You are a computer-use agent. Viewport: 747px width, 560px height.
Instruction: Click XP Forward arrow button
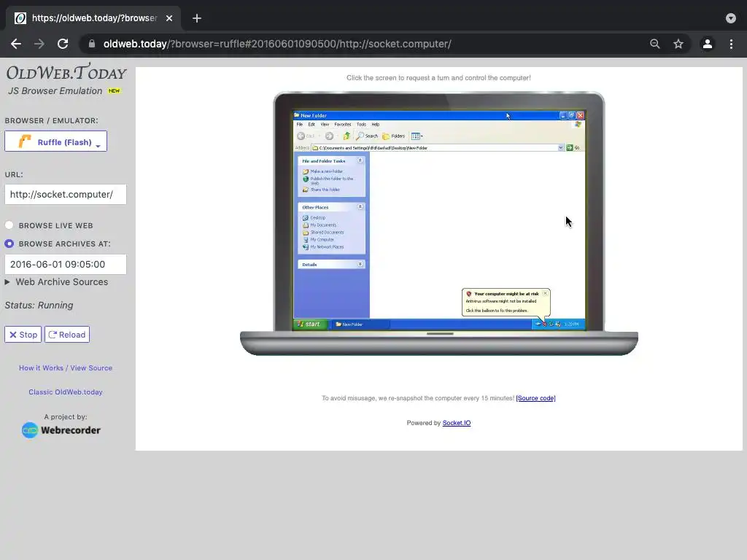pyautogui.click(x=329, y=136)
